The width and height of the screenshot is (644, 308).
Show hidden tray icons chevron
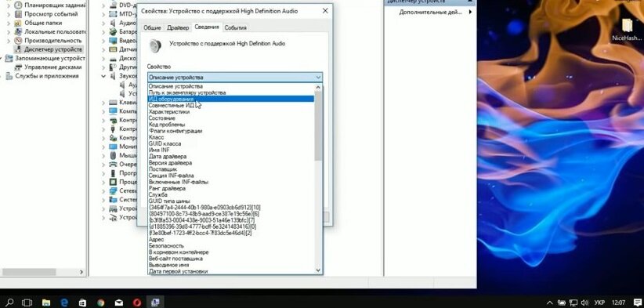(x=550, y=303)
